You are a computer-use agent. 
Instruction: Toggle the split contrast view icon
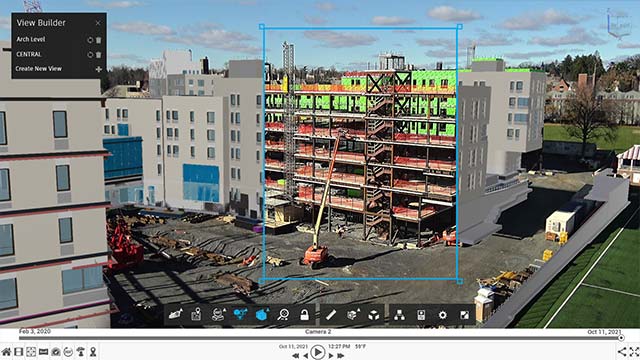tap(464, 315)
